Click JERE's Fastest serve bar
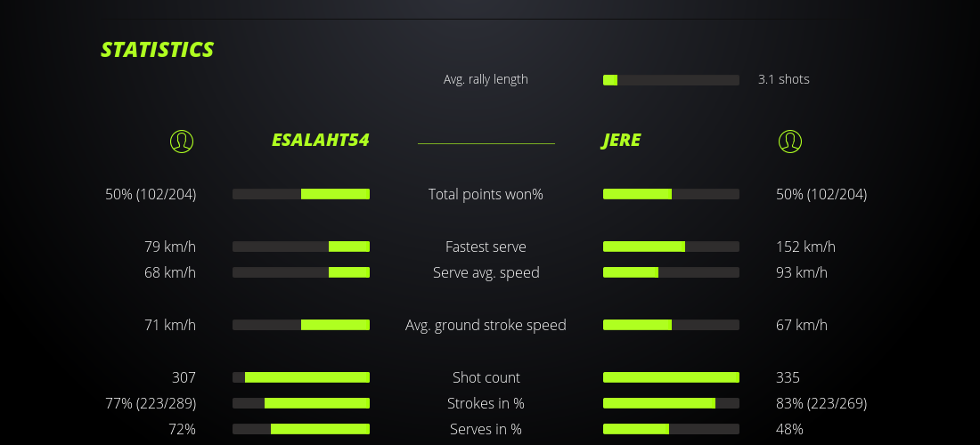This screenshot has height=445, width=980. point(671,247)
